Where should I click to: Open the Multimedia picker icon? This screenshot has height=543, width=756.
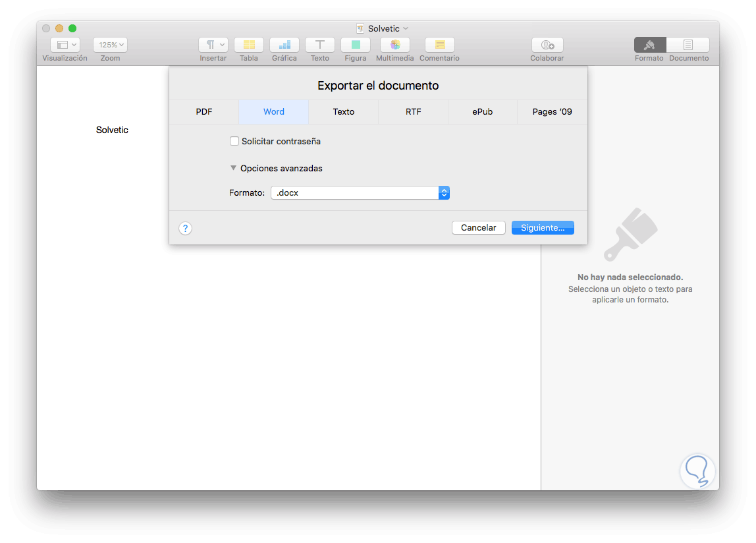(x=394, y=45)
